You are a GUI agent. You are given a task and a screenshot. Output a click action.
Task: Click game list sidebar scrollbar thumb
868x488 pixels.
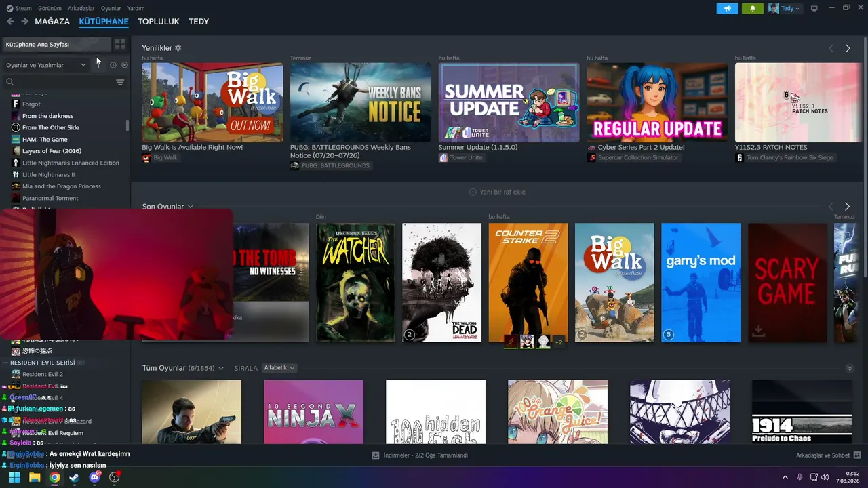pyautogui.click(x=127, y=125)
